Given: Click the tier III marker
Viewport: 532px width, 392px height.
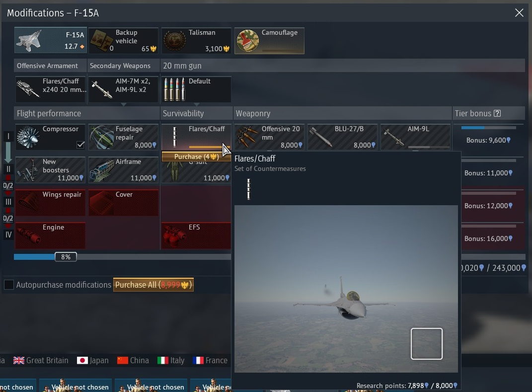Looking at the screenshot, I should (x=8, y=202).
